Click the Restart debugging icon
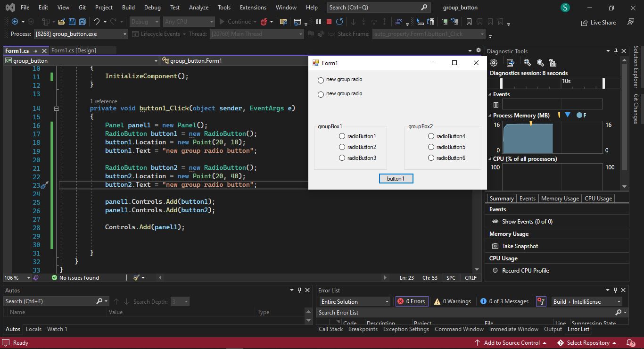Image resolution: width=644 pixels, height=349 pixels. [x=339, y=22]
